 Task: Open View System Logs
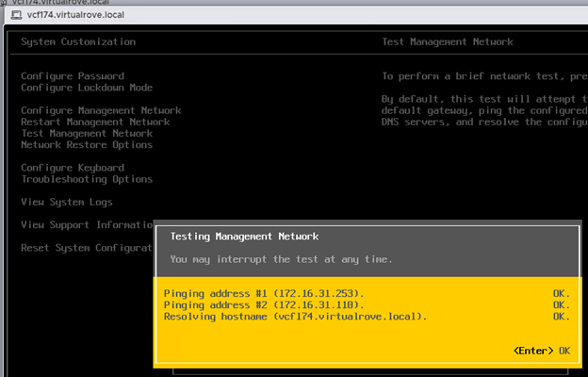67,202
